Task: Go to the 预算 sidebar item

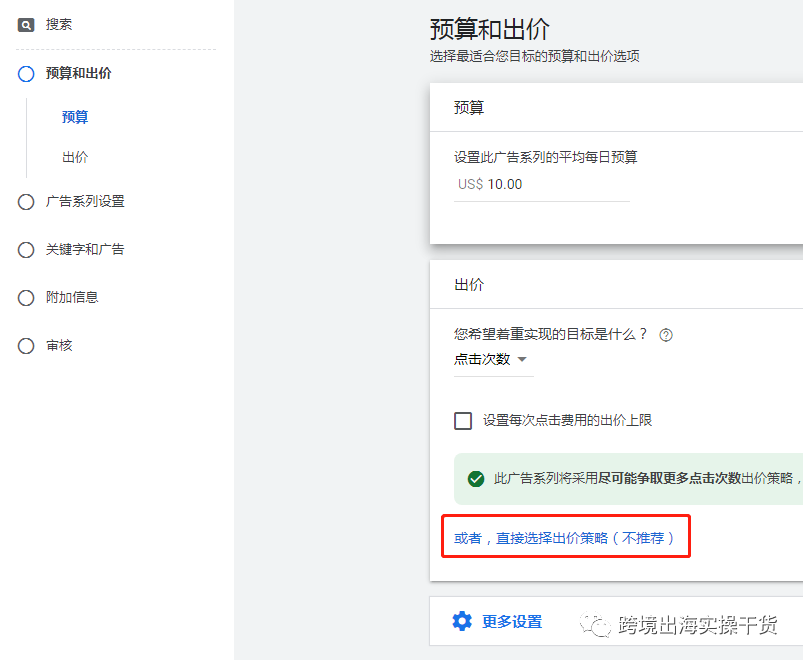Action: [74, 116]
